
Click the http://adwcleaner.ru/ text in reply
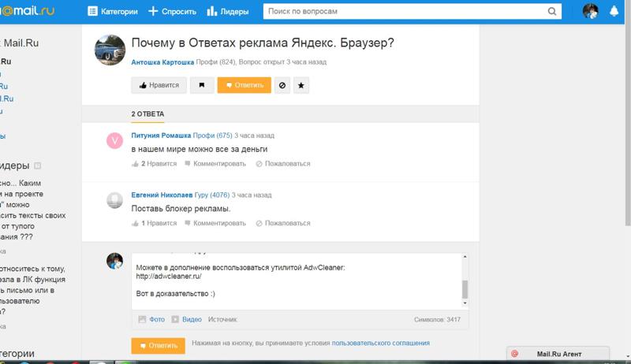click(x=169, y=277)
